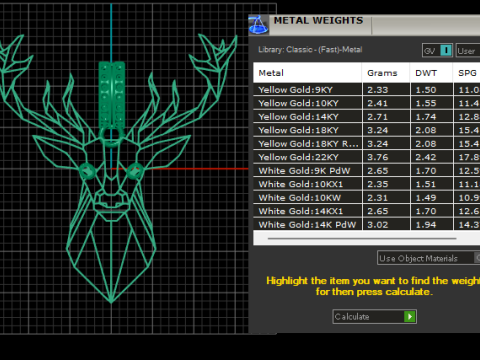Select the White Gold:9K PdW row
Viewport: 480px width, 360px height.
[367, 171]
